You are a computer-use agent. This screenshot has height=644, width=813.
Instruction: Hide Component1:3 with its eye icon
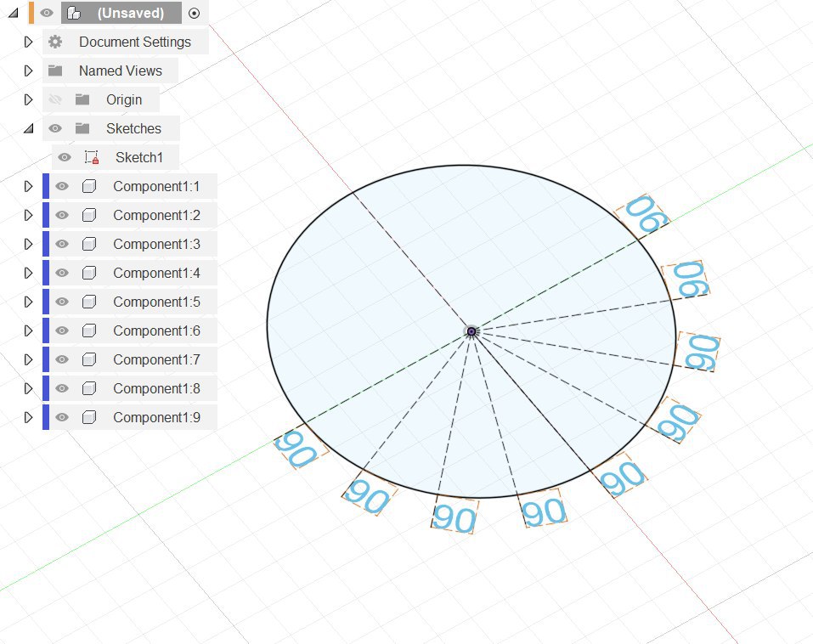pos(62,244)
